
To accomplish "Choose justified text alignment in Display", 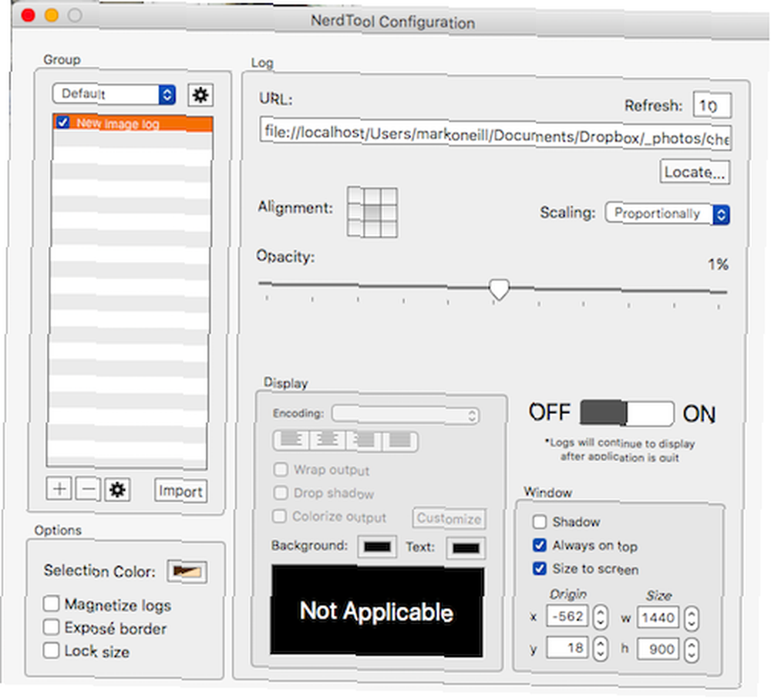I will pos(400,440).
